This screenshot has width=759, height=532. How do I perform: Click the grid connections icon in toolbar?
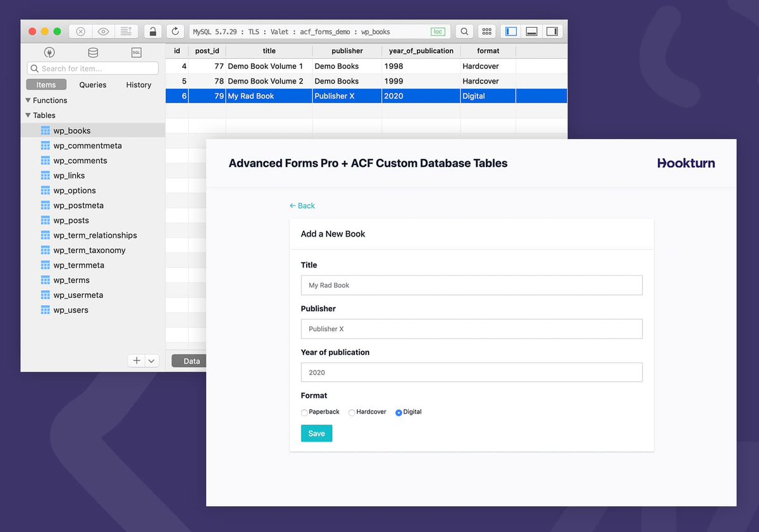tap(486, 32)
